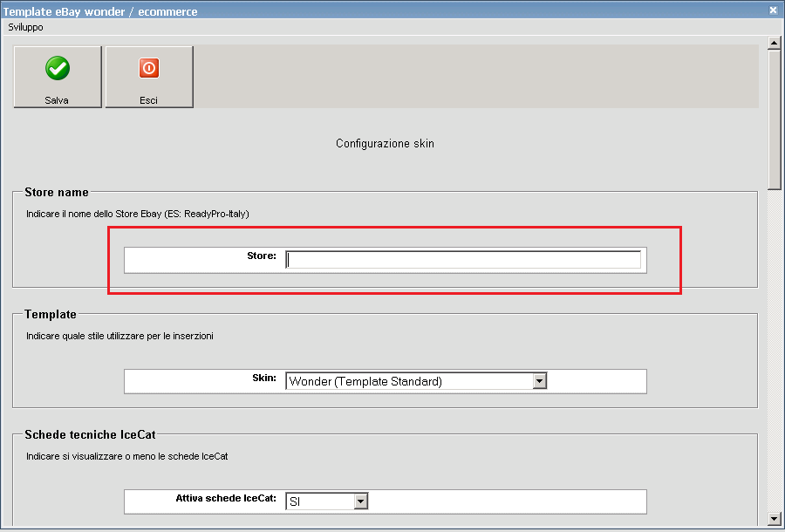Click the 'Indicare il nome dello Store Ebay' hint

coord(138,214)
